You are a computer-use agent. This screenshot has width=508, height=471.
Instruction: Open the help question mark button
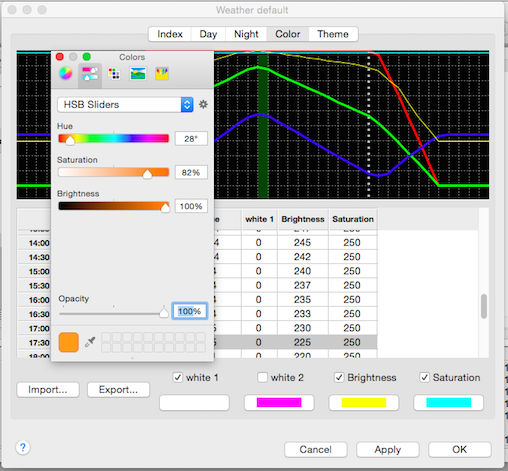coord(23,447)
